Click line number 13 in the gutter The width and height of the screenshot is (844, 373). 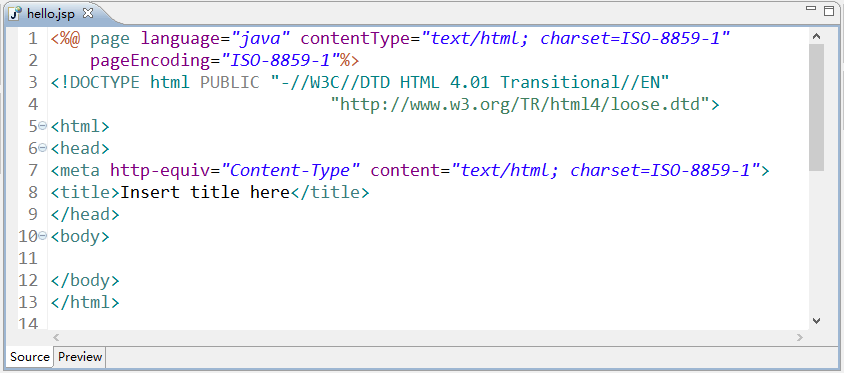29,302
